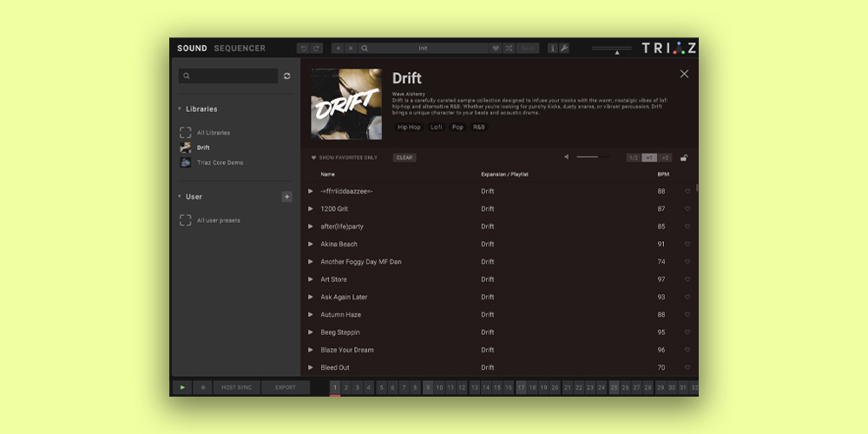Open the info icon in top bar
868x434 pixels.
click(x=552, y=48)
